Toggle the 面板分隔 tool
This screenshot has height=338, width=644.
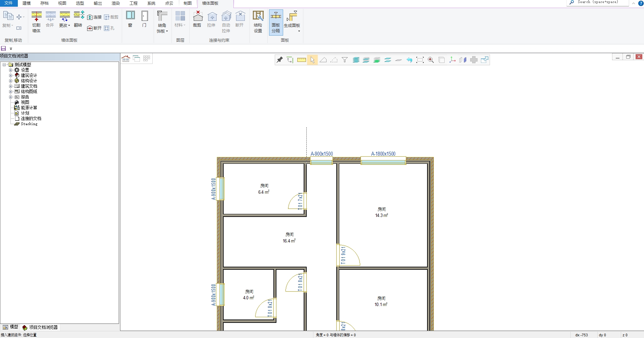coord(276,22)
